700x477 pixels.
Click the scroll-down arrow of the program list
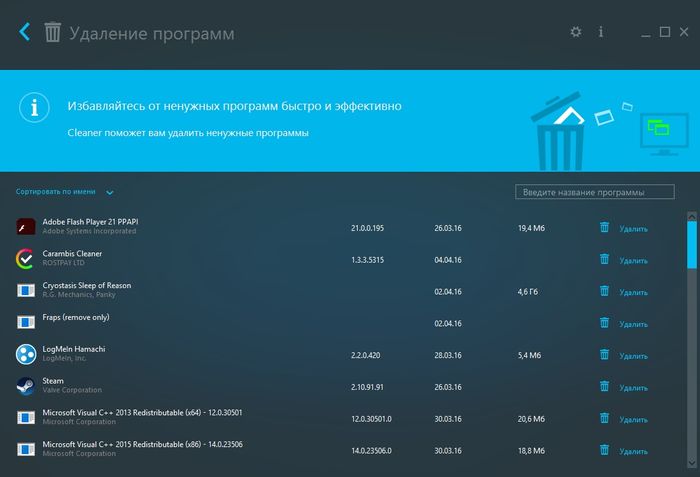click(x=692, y=463)
